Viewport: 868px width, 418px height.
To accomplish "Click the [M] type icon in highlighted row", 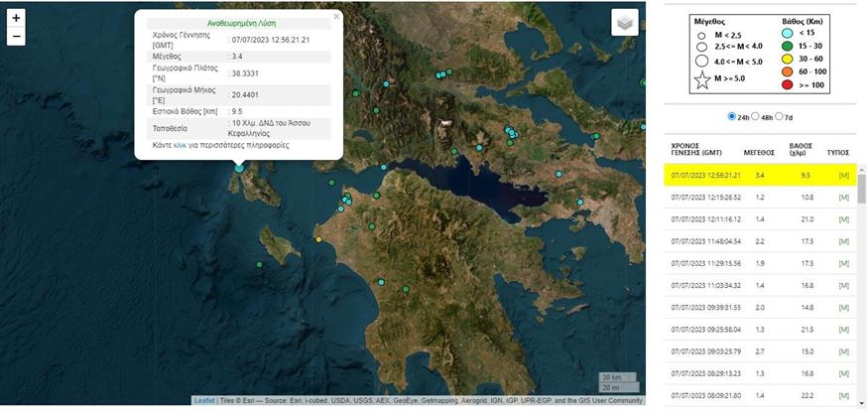I will (843, 176).
